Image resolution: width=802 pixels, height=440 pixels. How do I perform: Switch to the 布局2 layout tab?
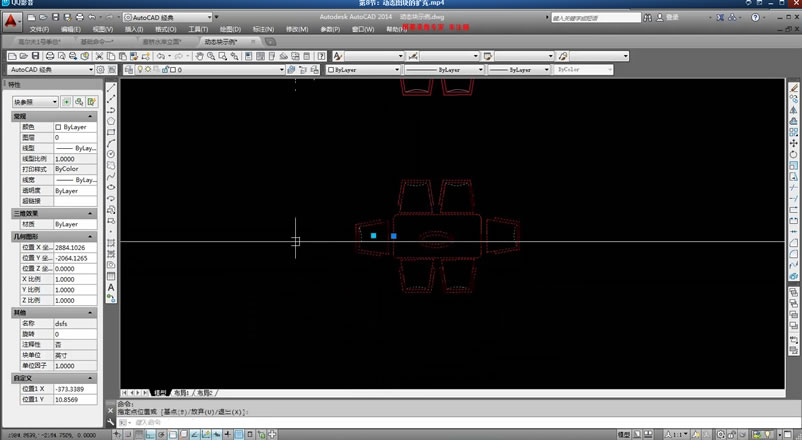tap(205, 393)
